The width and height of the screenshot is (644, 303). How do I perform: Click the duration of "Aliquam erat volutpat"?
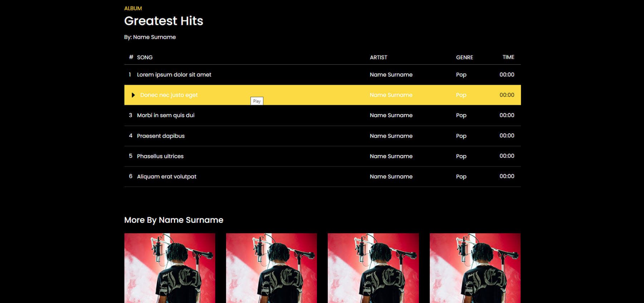(x=507, y=177)
